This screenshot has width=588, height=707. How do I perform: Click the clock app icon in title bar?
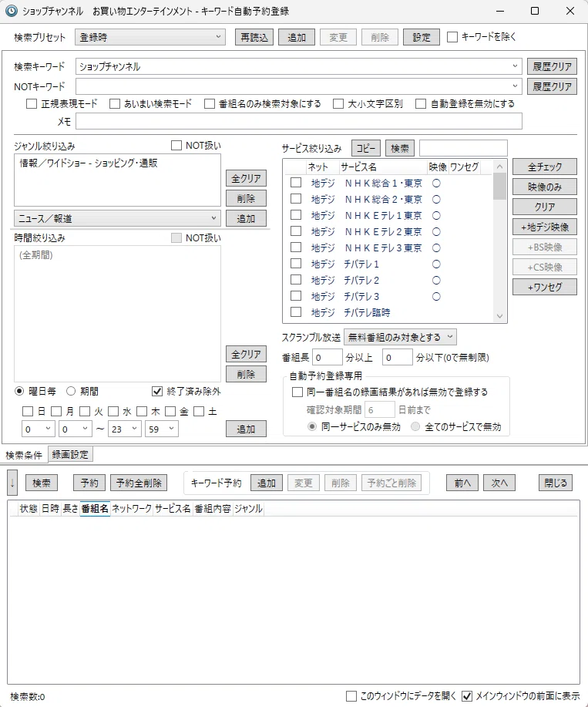12,11
